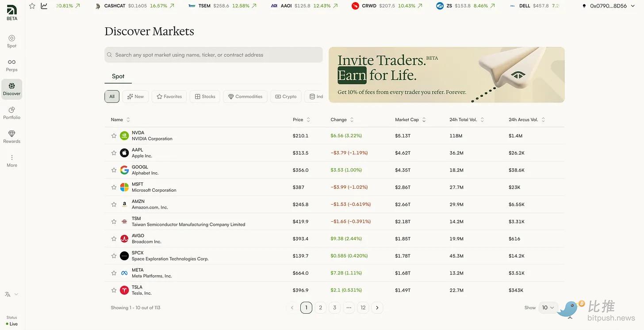Open the Rewards page in sidebar

pos(12,137)
